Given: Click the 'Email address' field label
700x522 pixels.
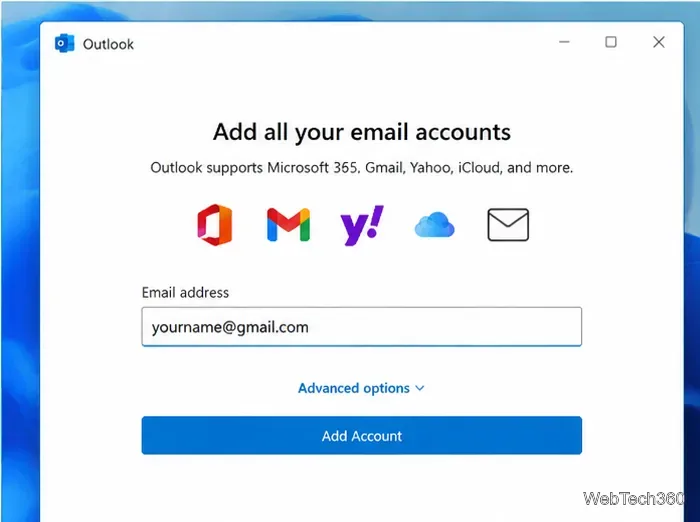Looking at the screenshot, I should pyautogui.click(x=185, y=292).
